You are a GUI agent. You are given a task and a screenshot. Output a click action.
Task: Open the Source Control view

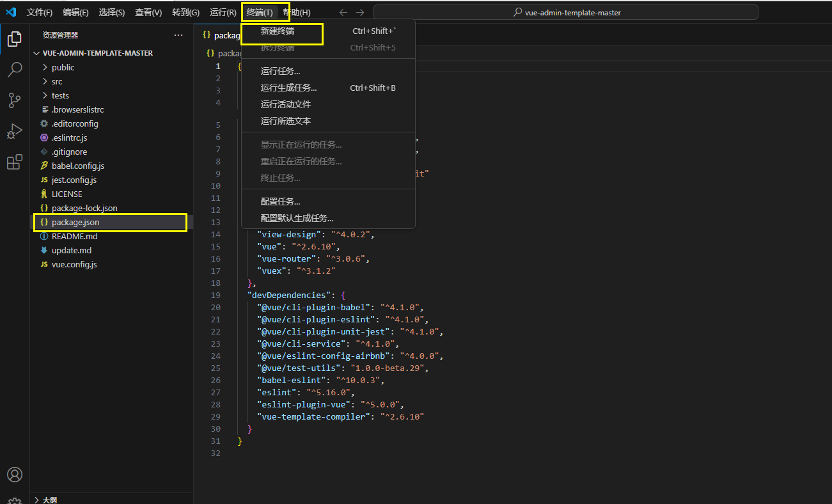point(14,100)
